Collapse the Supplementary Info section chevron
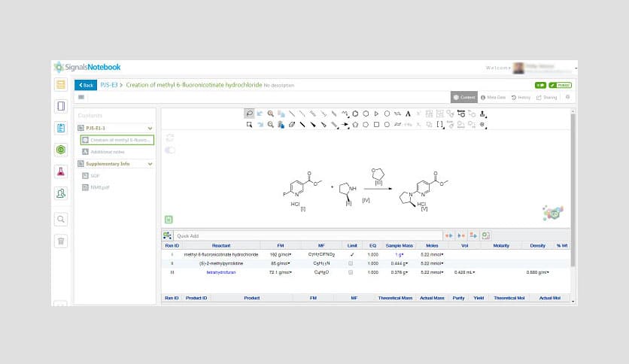This screenshot has height=364, width=629. tap(150, 164)
